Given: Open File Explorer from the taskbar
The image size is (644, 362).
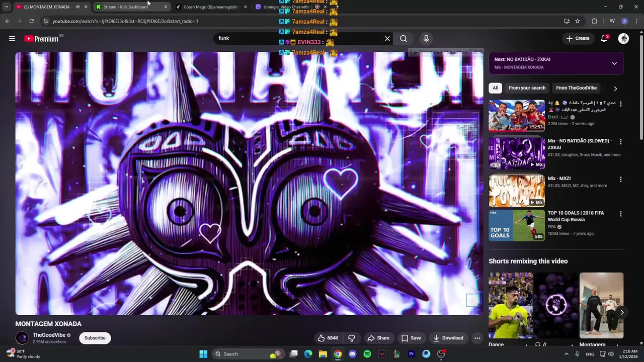Looking at the screenshot, I should pyautogui.click(x=323, y=354).
